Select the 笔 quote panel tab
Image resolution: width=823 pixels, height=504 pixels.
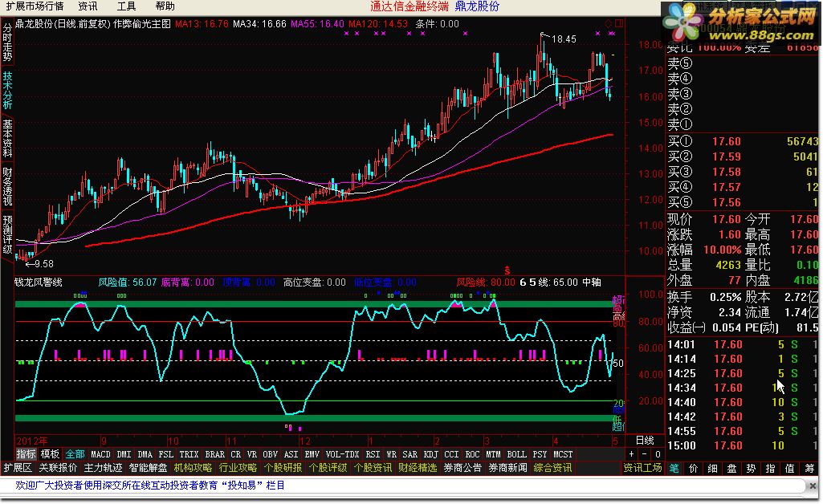[674, 469]
